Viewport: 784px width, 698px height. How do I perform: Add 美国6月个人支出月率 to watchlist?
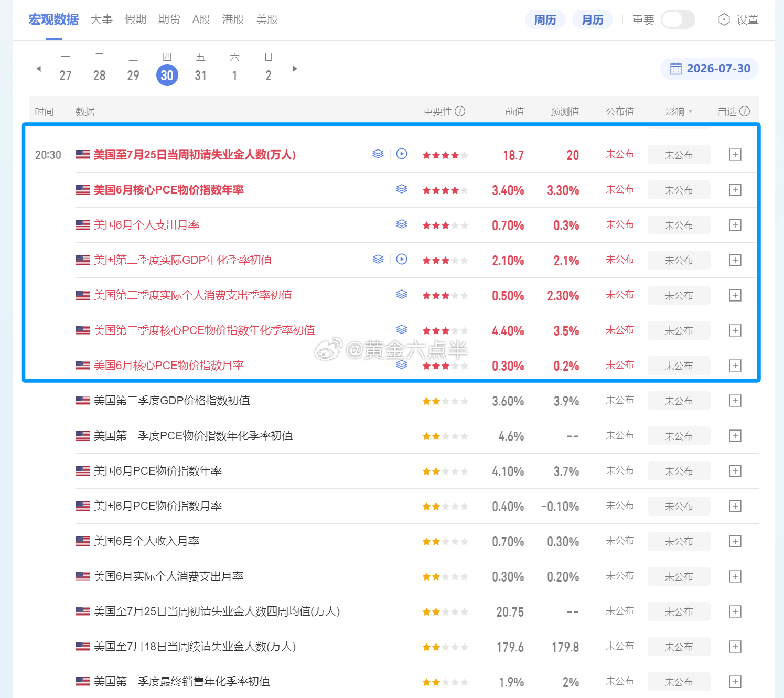click(735, 225)
